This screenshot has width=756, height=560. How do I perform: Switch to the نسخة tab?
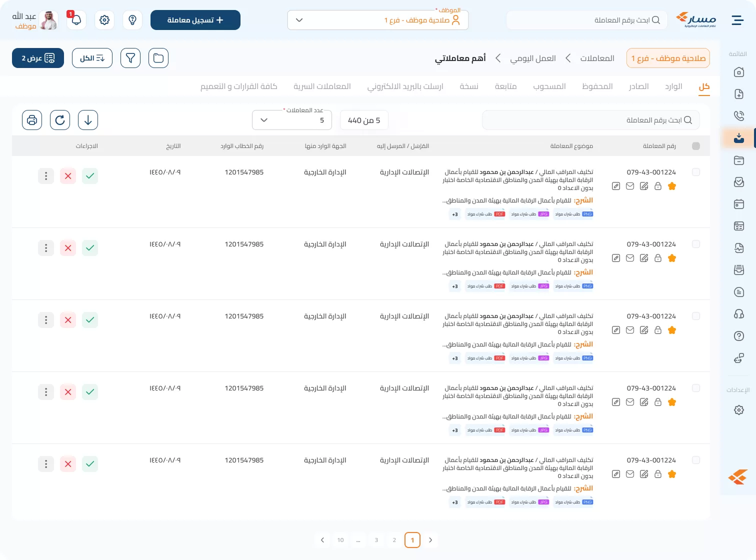[469, 86]
